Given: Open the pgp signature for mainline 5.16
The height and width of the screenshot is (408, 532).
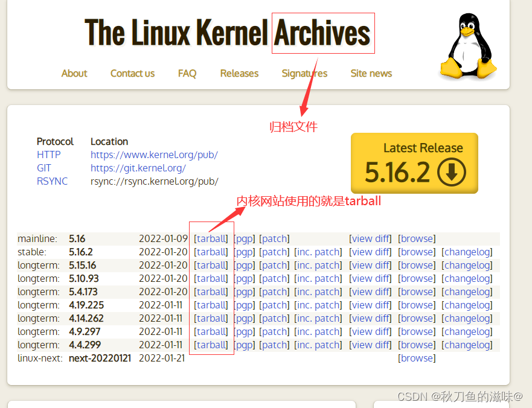Looking at the screenshot, I should [x=245, y=239].
